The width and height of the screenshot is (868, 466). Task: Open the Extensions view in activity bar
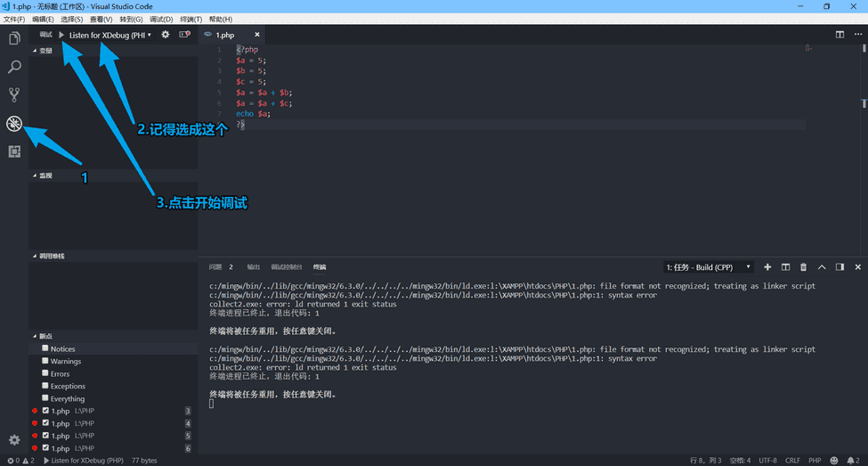(14, 151)
